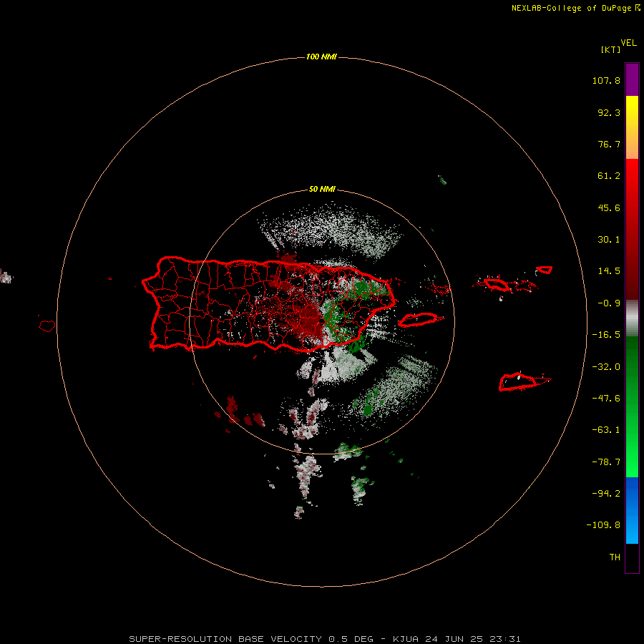The height and width of the screenshot is (644, 644).
Task: Click the purple segment of the color bar
Action: pyautogui.click(x=632, y=79)
